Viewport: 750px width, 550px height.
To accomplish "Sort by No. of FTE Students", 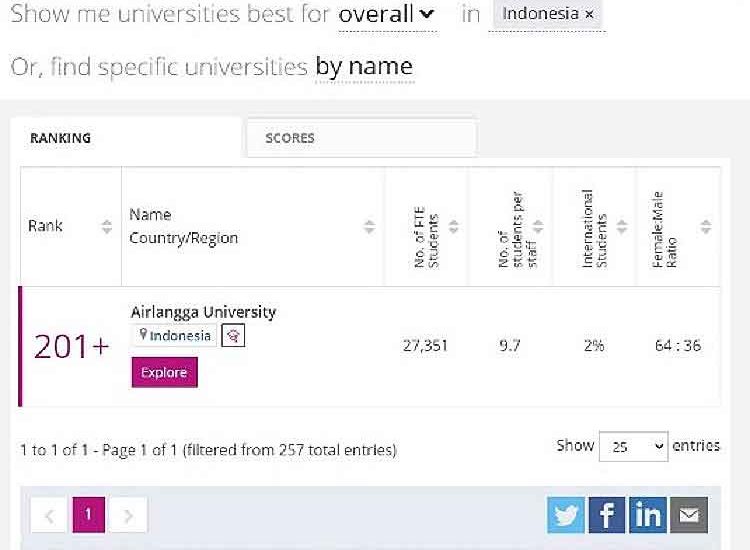I will (453, 226).
